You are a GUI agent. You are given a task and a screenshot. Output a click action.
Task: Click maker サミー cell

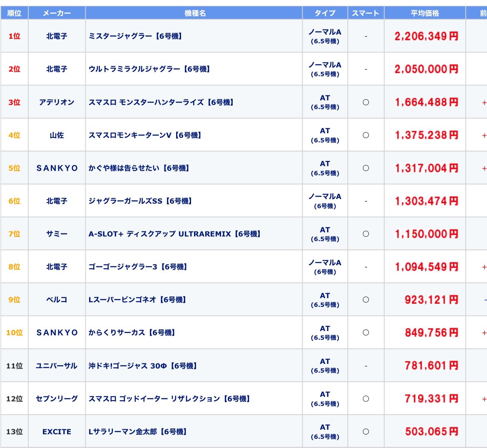[x=57, y=234]
